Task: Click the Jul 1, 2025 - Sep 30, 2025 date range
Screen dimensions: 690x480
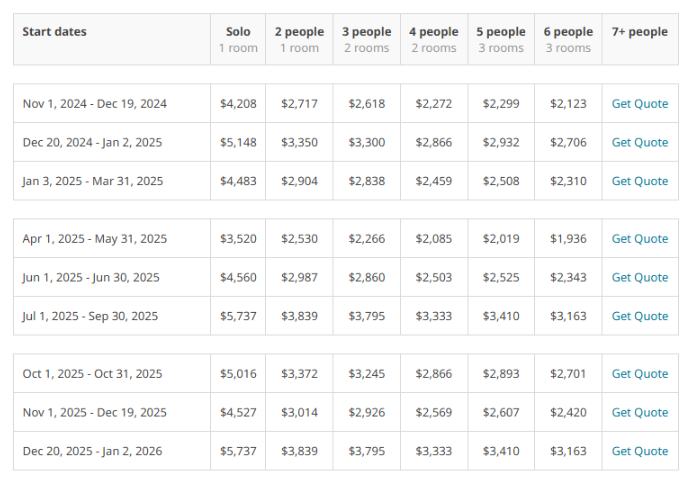Action: click(x=90, y=316)
